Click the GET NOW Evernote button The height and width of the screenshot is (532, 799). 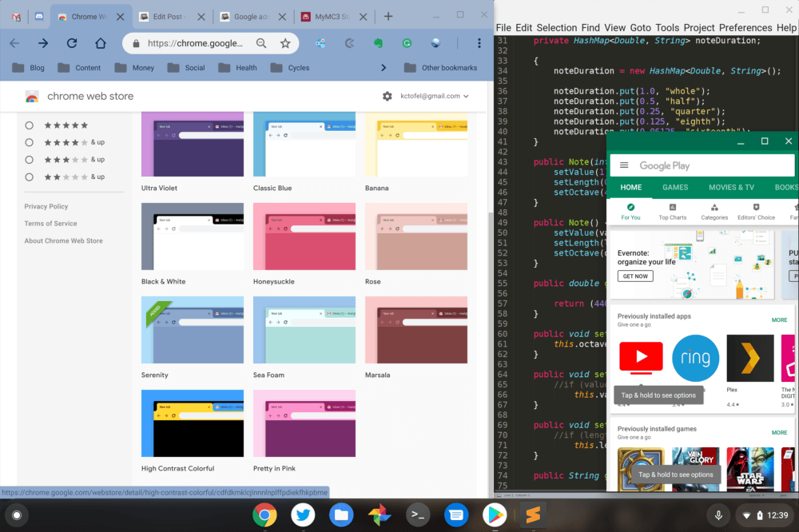(635, 276)
